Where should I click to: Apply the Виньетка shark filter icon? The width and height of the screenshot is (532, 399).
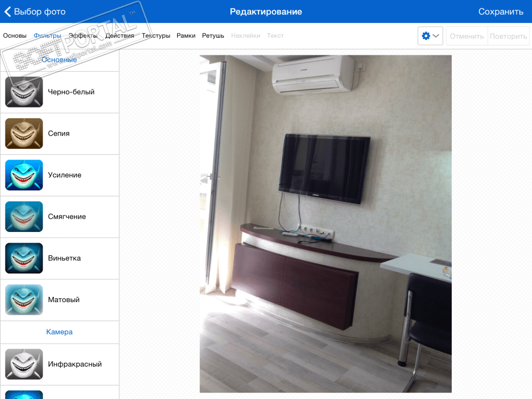pos(24,258)
